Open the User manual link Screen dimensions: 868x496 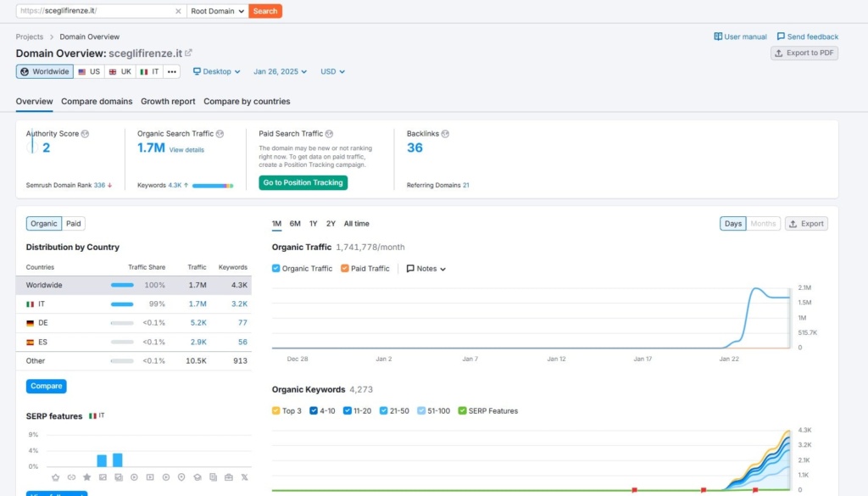pyautogui.click(x=740, y=36)
